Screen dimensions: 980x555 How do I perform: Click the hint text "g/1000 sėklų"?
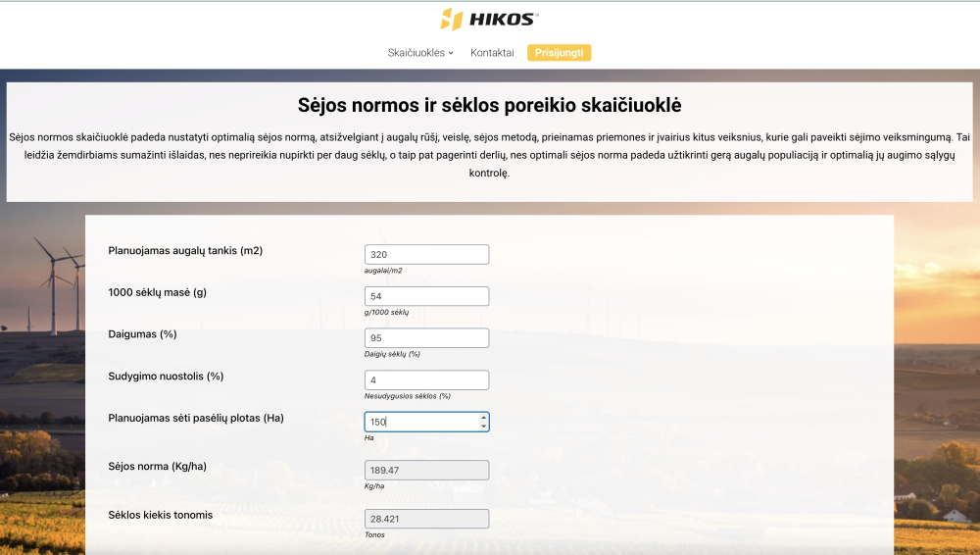point(386,312)
